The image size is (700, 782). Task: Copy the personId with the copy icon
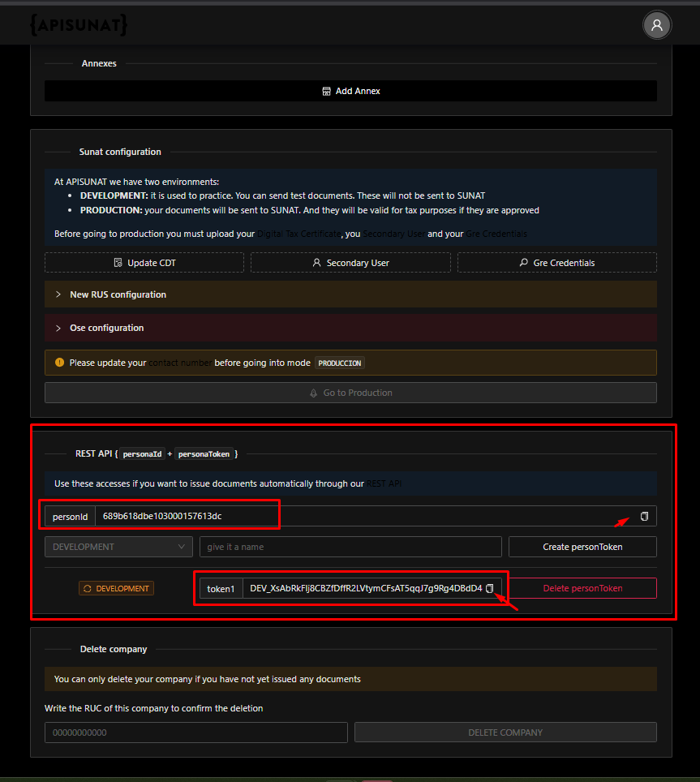tap(644, 516)
